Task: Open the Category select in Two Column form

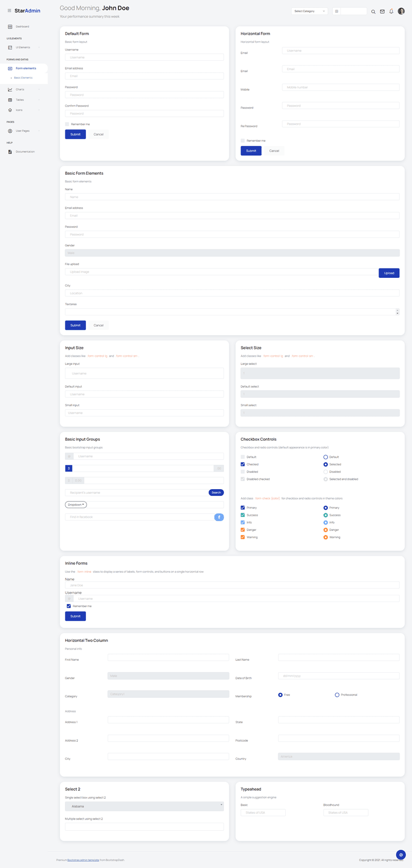Action: click(168, 694)
